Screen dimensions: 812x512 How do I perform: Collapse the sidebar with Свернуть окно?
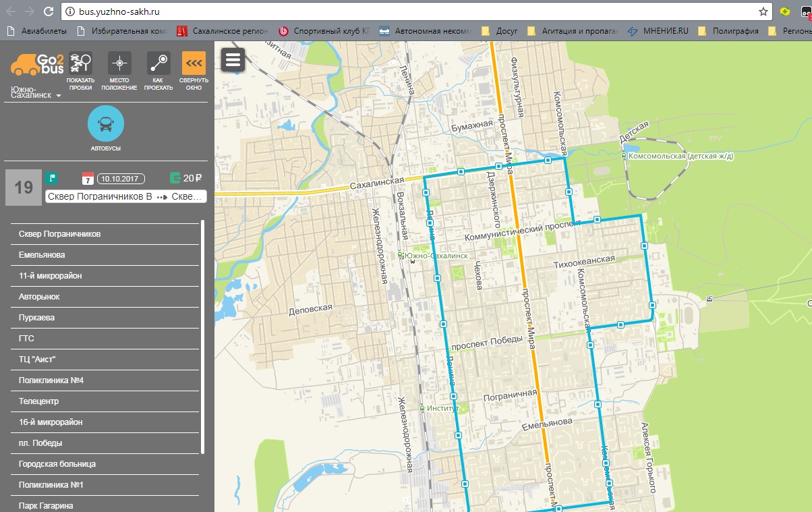pos(194,64)
